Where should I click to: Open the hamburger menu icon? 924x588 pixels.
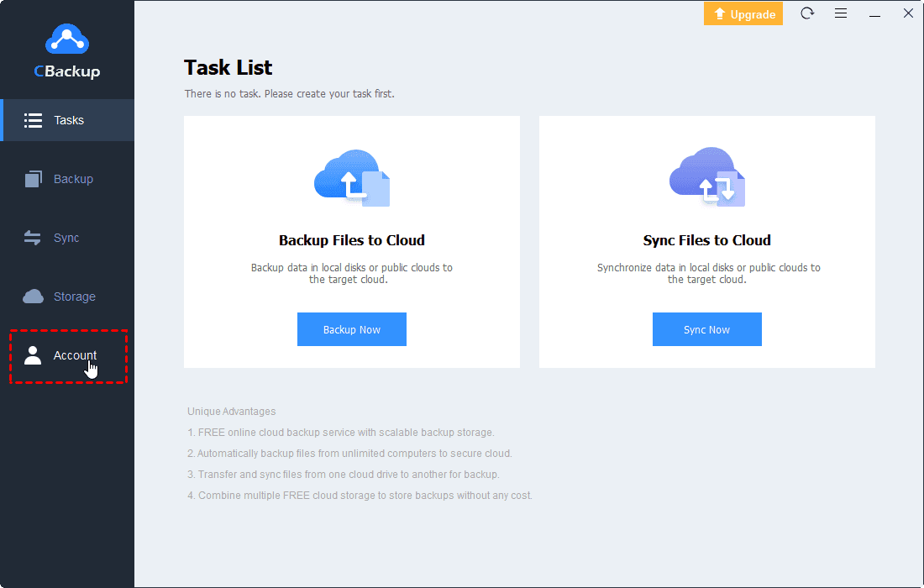point(841,13)
